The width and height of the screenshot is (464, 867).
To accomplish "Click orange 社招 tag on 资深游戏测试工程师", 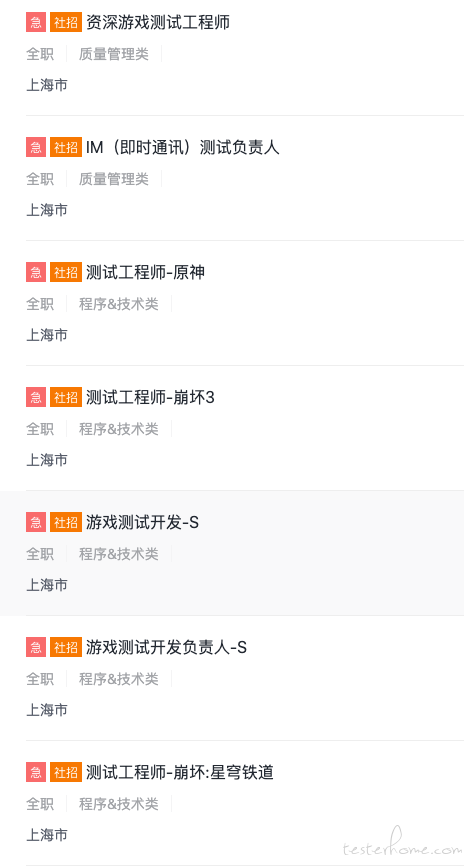I will (x=66, y=23).
